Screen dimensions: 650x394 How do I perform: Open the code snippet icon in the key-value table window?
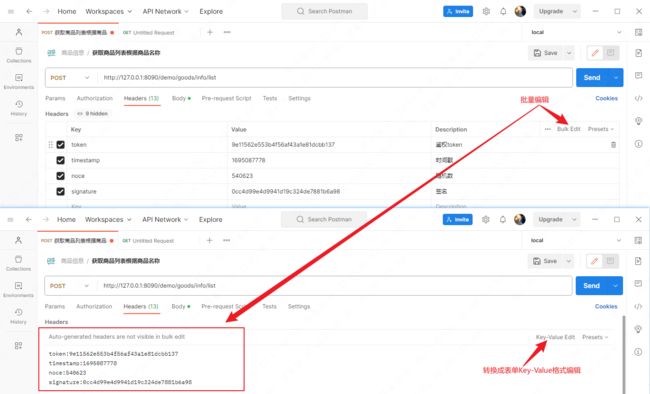(x=638, y=98)
